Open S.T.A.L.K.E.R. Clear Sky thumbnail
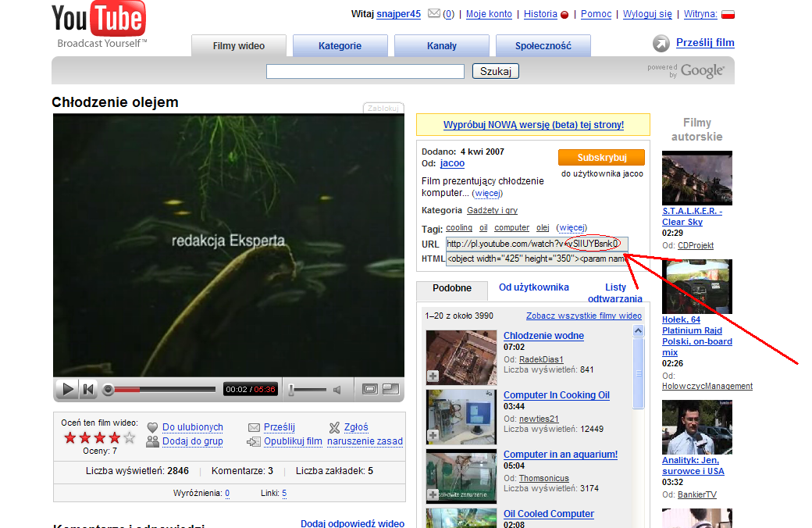The image size is (812, 528). [697, 178]
